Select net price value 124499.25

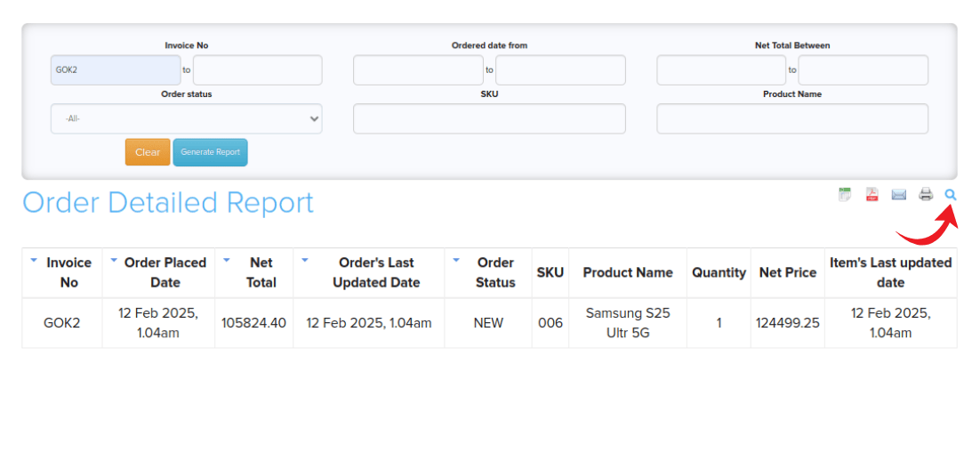[788, 323]
